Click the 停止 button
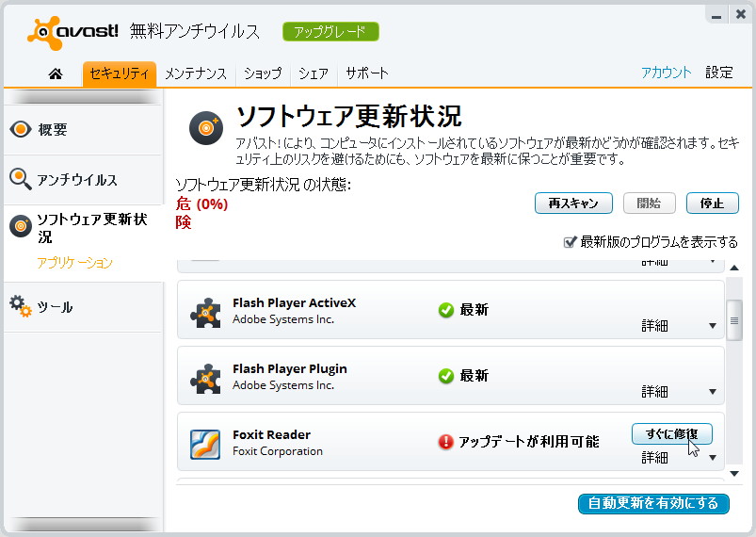Image resolution: width=756 pixels, height=537 pixels. [x=712, y=203]
